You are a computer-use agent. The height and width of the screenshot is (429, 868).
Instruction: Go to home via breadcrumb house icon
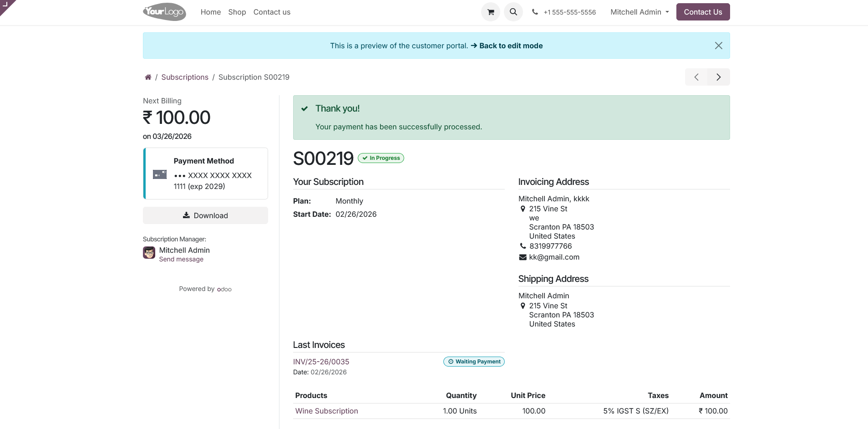tap(148, 77)
